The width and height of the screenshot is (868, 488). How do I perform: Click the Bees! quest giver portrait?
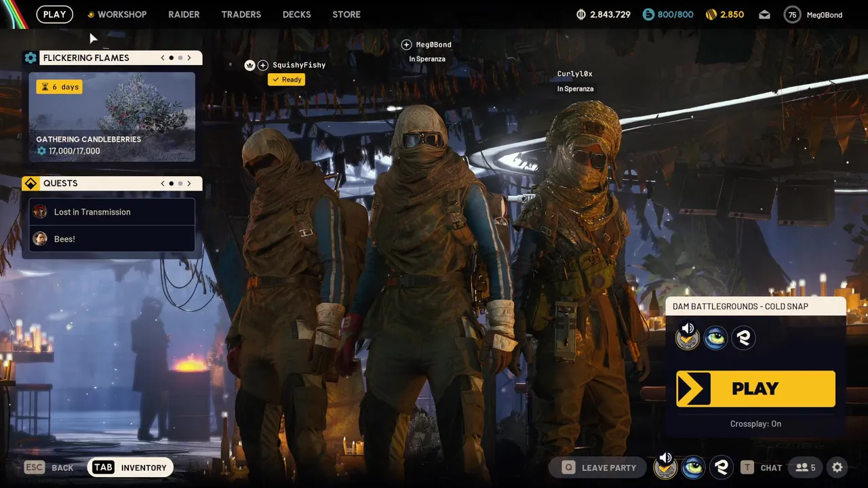[x=40, y=239]
